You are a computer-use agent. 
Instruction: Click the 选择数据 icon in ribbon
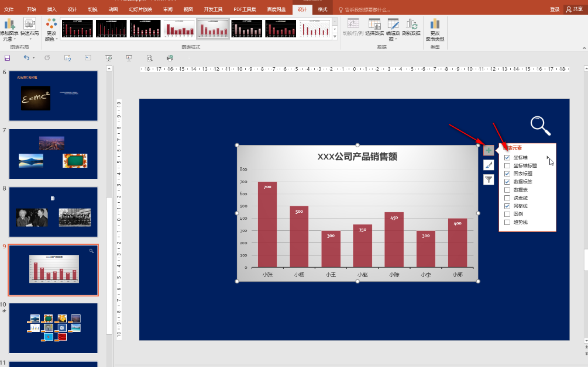tap(374, 27)
